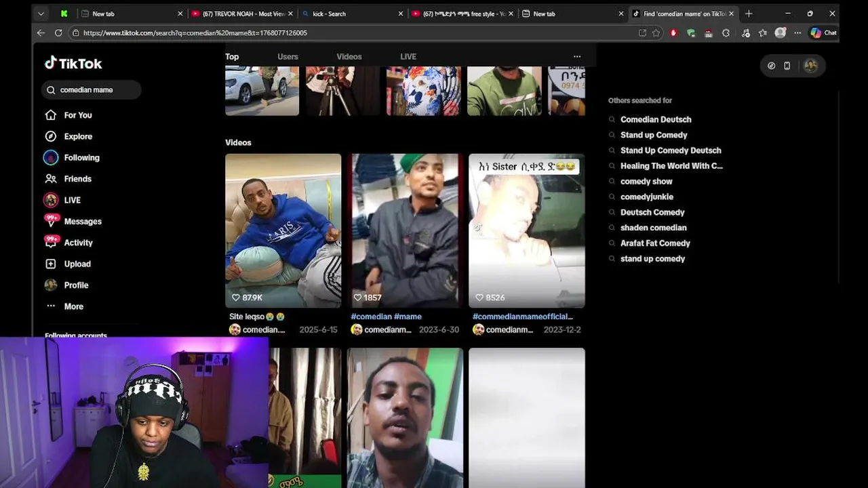
Task: Open Activity notifications icon
Action: 52,242
